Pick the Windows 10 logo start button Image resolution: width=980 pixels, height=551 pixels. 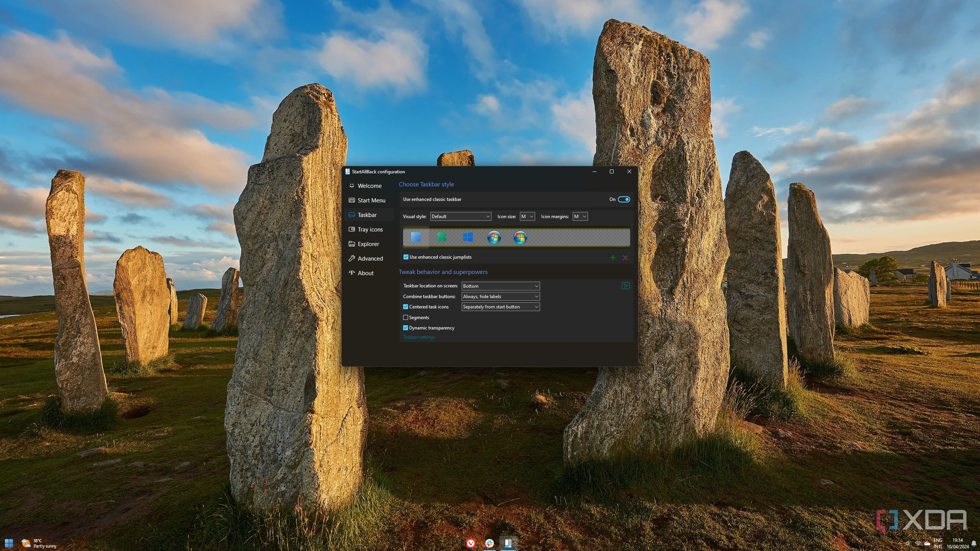468,237
